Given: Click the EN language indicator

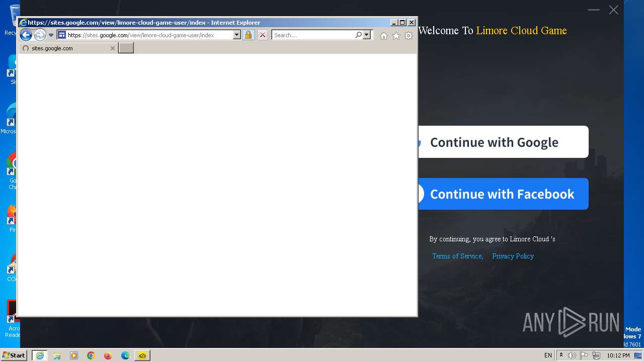Looking at the screenshot, I should [x=548, y=355].
